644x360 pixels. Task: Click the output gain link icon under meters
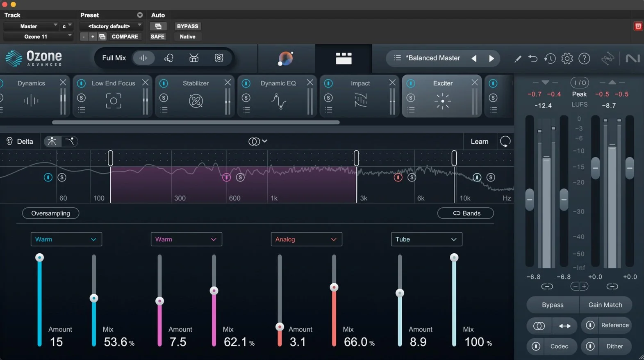point(612,287)
